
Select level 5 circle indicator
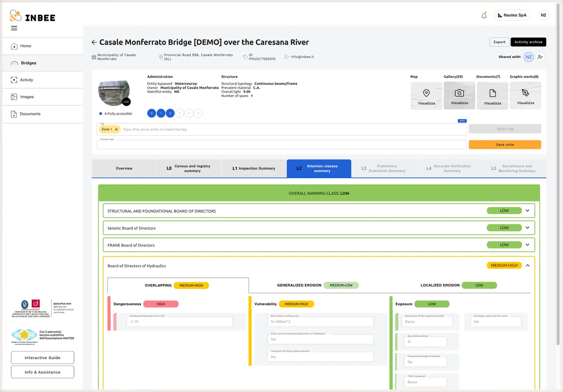click(x=198, y=113)
